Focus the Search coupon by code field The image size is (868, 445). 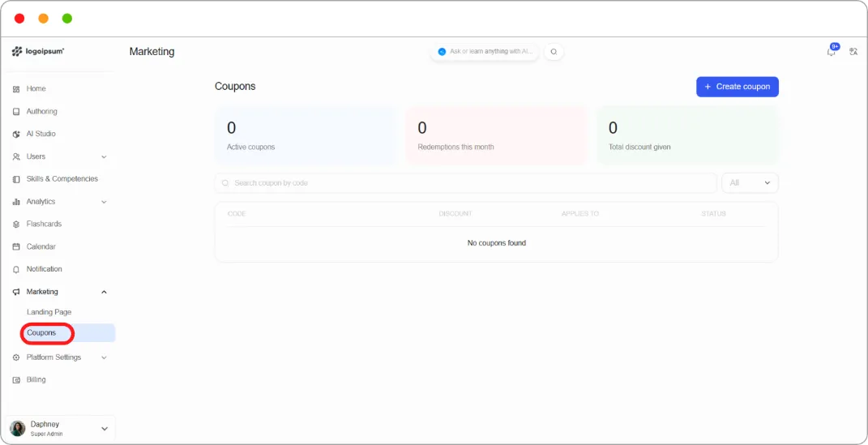click(x=466, y=182)
